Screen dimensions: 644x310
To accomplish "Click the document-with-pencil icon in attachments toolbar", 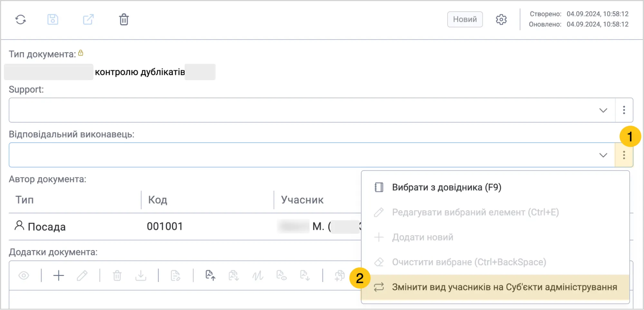I will 175,276.
